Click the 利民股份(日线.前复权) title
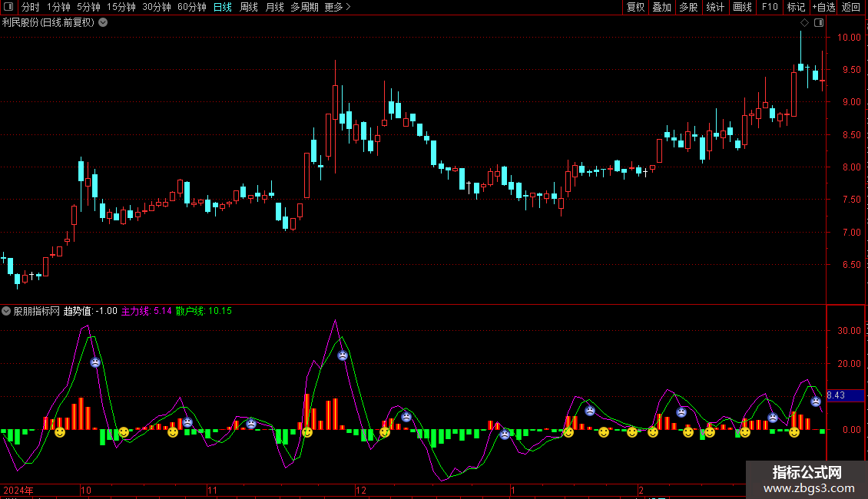868x499 pixels. (x=48, y=23)
